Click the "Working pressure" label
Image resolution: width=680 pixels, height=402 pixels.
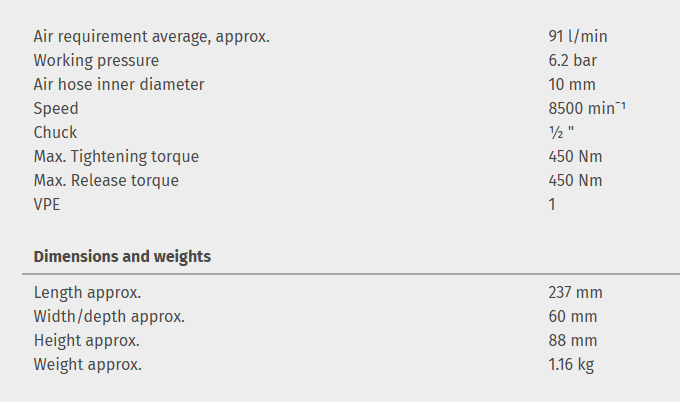pos(96,61)
